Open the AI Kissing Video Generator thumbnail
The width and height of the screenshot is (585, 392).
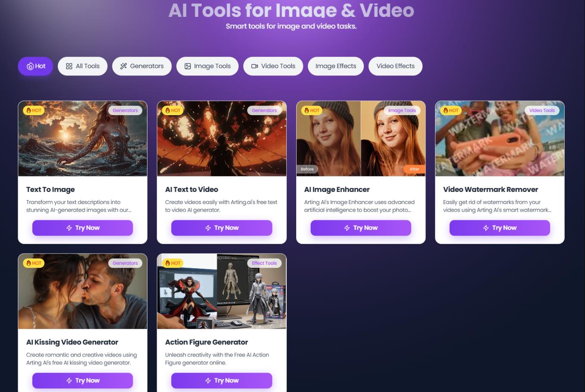pyautogui.click(x=82, y=291)
